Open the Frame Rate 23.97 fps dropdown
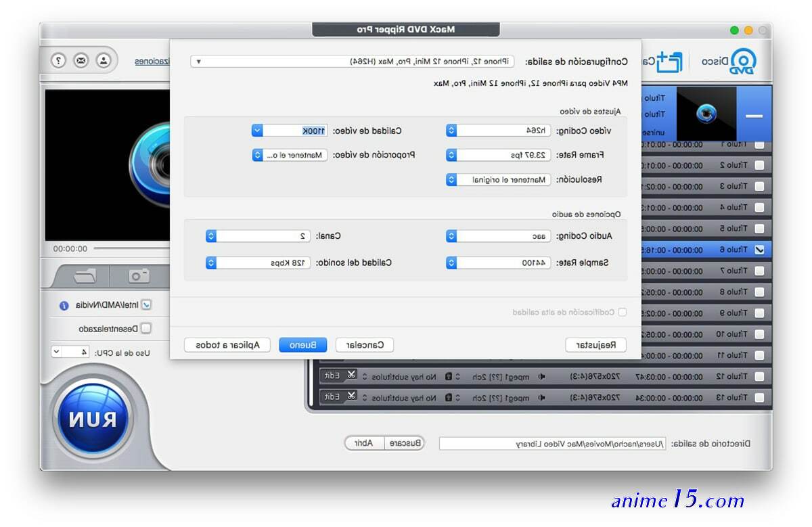812x527 pixels. 499,155
